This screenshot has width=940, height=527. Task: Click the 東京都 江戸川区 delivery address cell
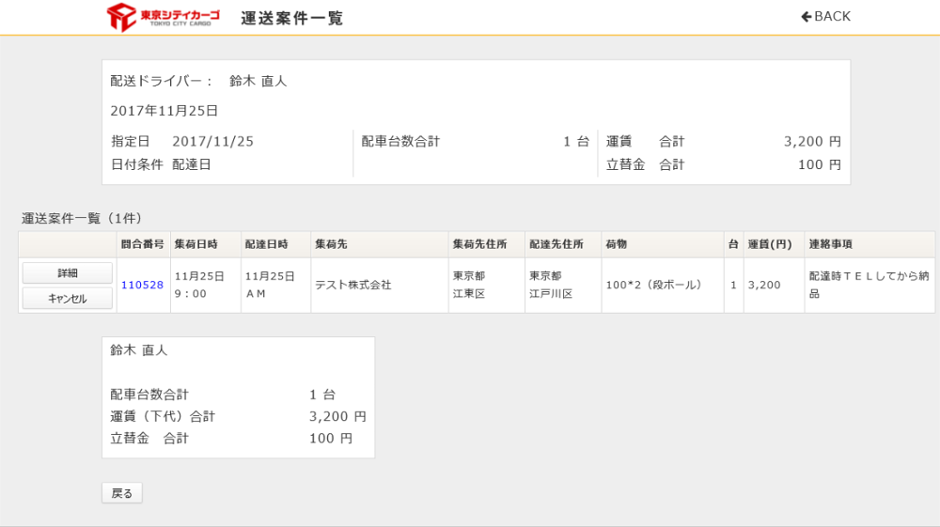[x=550, y=285]
